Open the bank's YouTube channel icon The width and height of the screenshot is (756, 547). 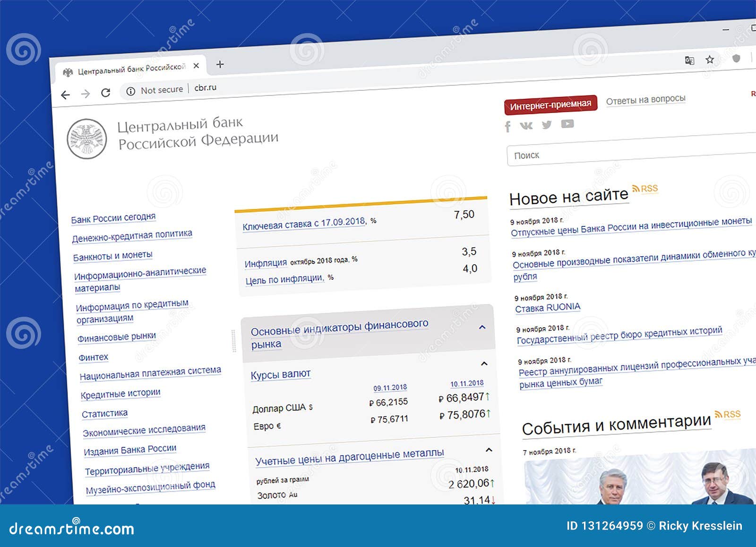click(567, 123)
